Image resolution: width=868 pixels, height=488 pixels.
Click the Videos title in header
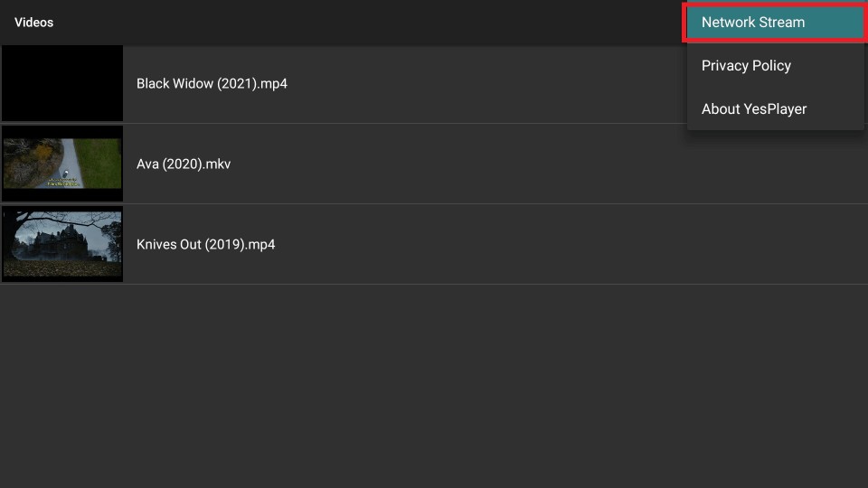[33, 23]
